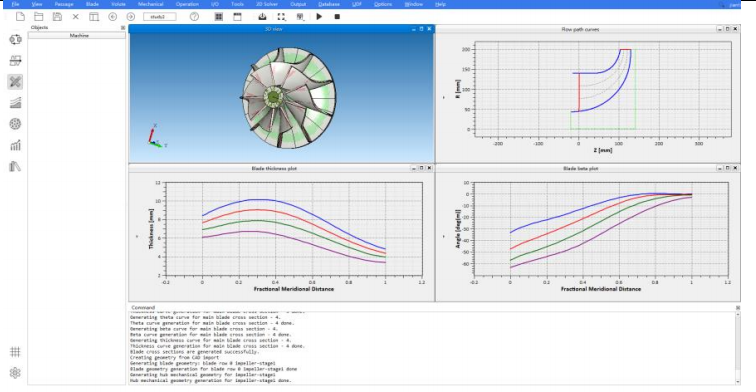The height and width of the screenshot is (392, 756).
Task: Open the UDF menu
Action: pos(357,4)
